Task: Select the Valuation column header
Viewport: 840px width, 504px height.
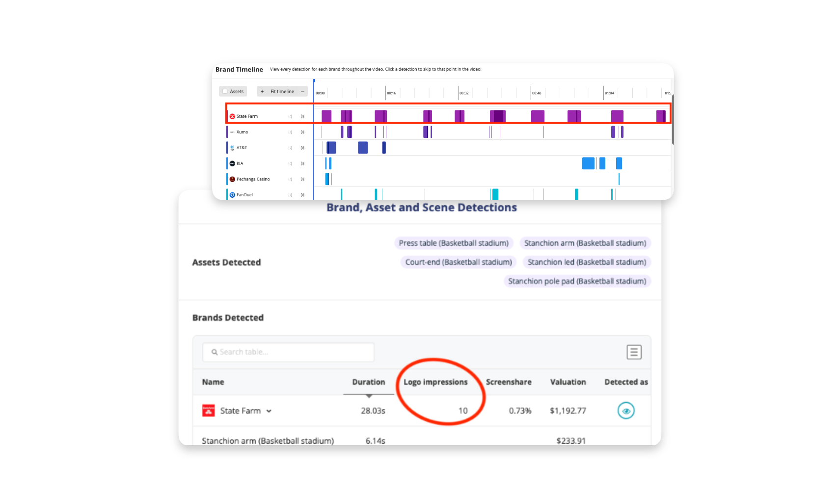Action: tap(568, 382)
